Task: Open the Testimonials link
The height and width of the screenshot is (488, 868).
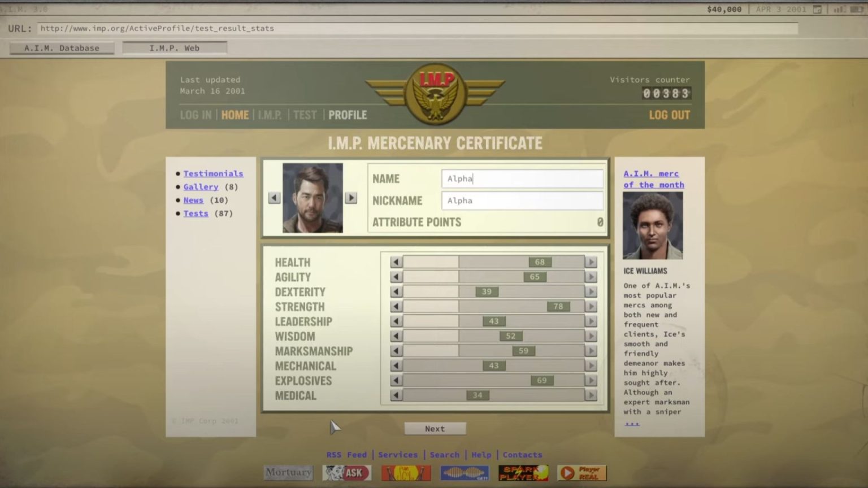Action: pos(213,173)
